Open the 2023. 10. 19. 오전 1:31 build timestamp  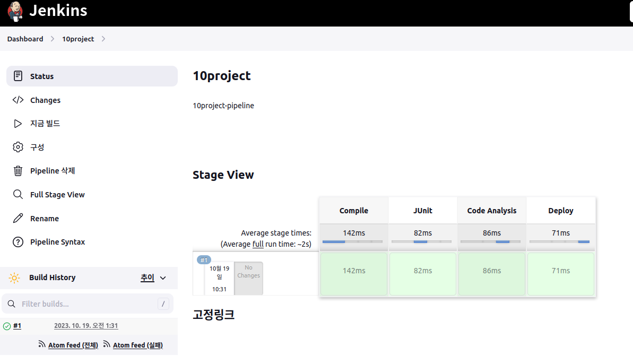point(86,326)
